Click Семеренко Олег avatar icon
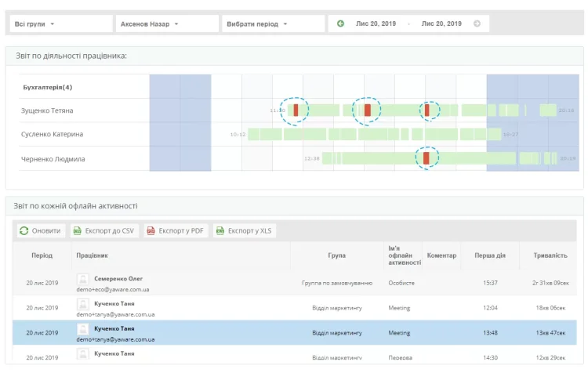The image size is (588, 380). coord(82,279)
